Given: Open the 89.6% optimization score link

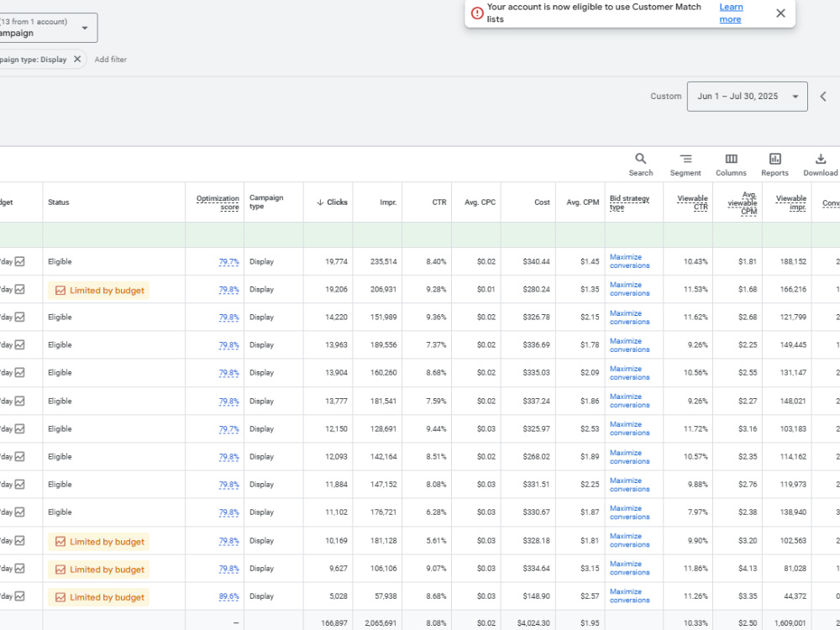Looking at the screenshot, I should [x=228, y=596].
